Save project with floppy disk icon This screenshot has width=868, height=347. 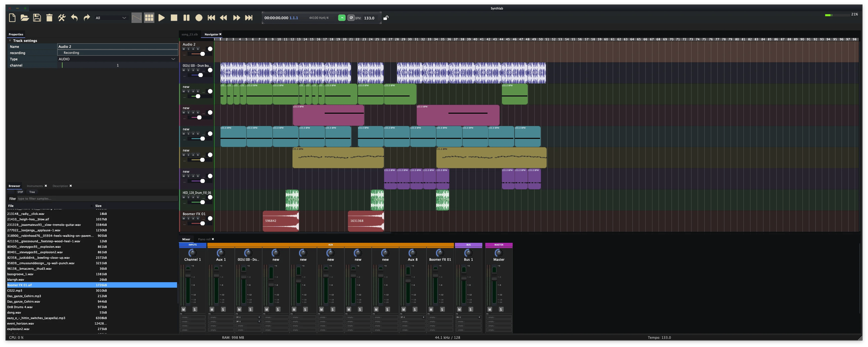(x=37, y=18)
